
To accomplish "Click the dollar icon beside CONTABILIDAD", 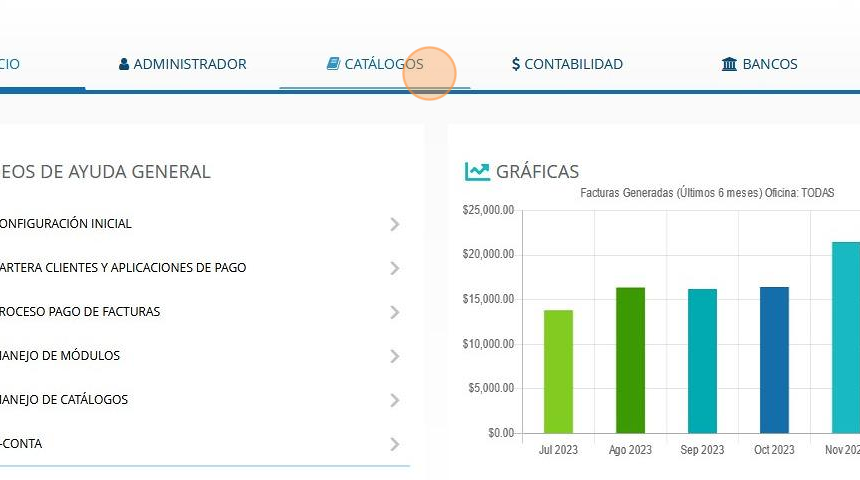I will pos(516,64).
